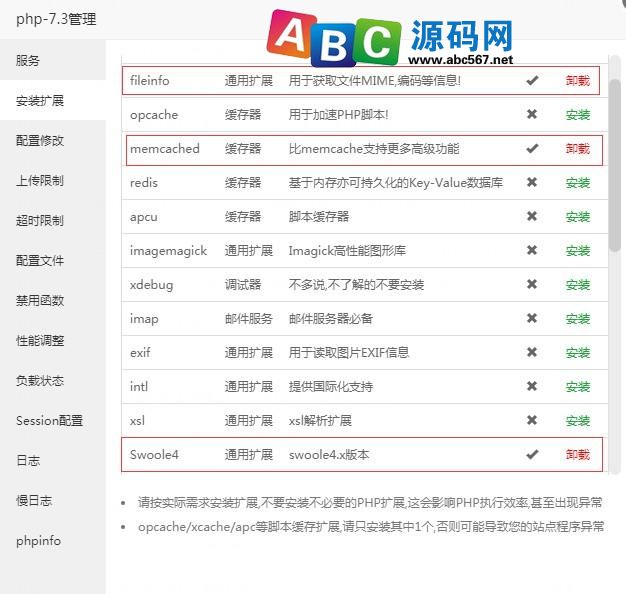
Task: Go to the Session配置 tab
Action: tap(49, 421)
